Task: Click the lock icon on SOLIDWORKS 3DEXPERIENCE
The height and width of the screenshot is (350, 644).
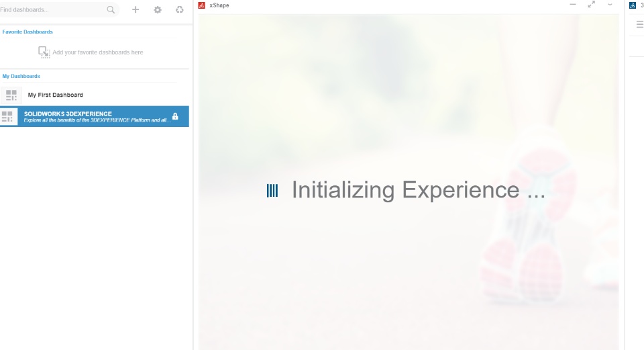Action: [175, 116]
